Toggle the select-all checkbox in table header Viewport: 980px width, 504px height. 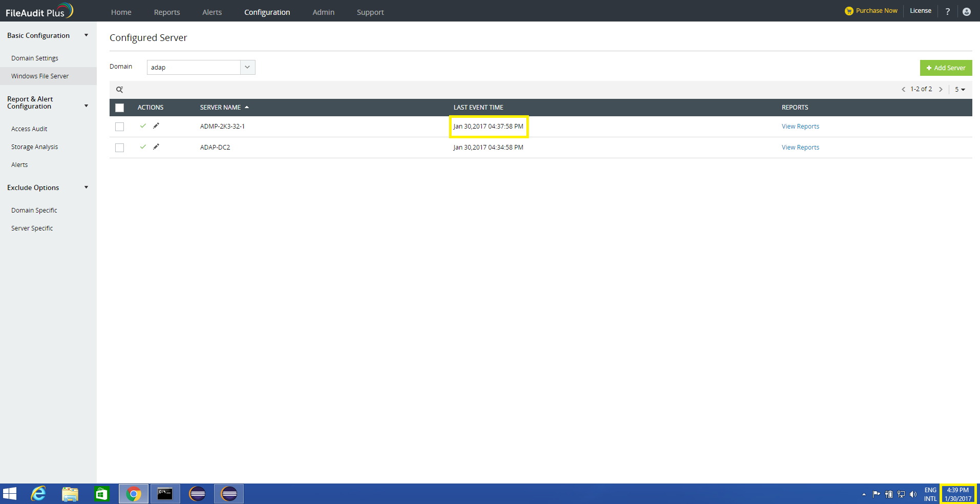tap(119, 108)
